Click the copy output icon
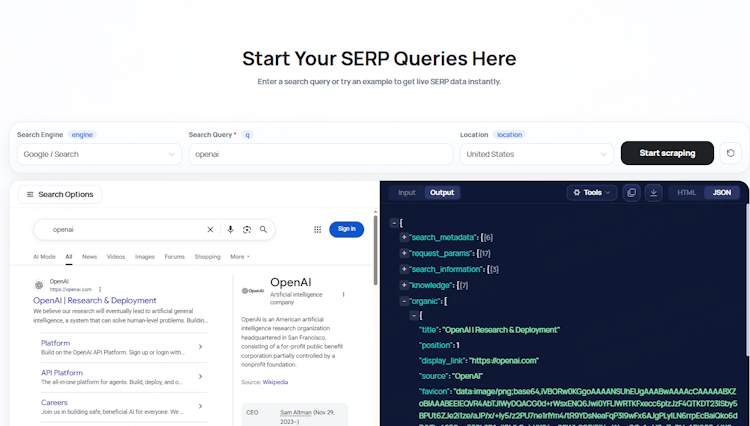This screenshot has height=426, width=750. click(x=631, y=193)
